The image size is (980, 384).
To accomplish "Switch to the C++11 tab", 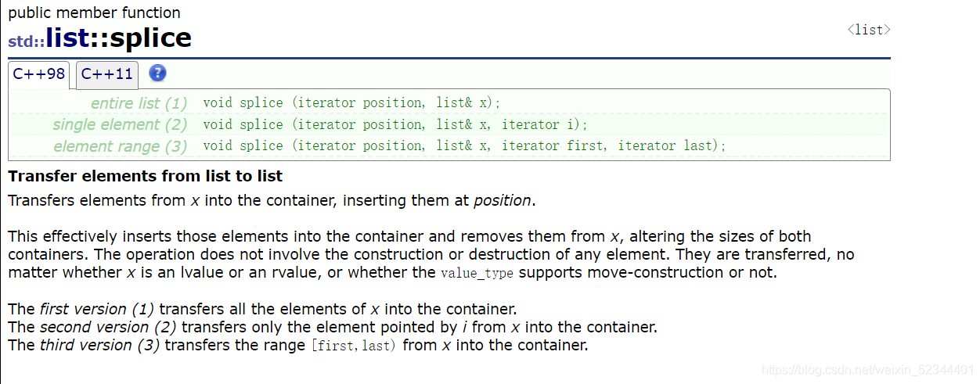I will pyautogui.click(x=107, y=75).
